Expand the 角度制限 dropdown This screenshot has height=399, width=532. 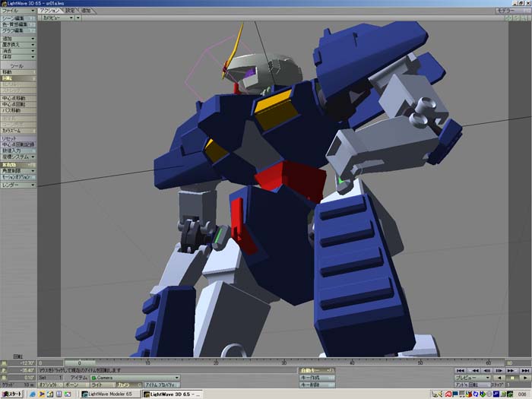click(18, 171)
